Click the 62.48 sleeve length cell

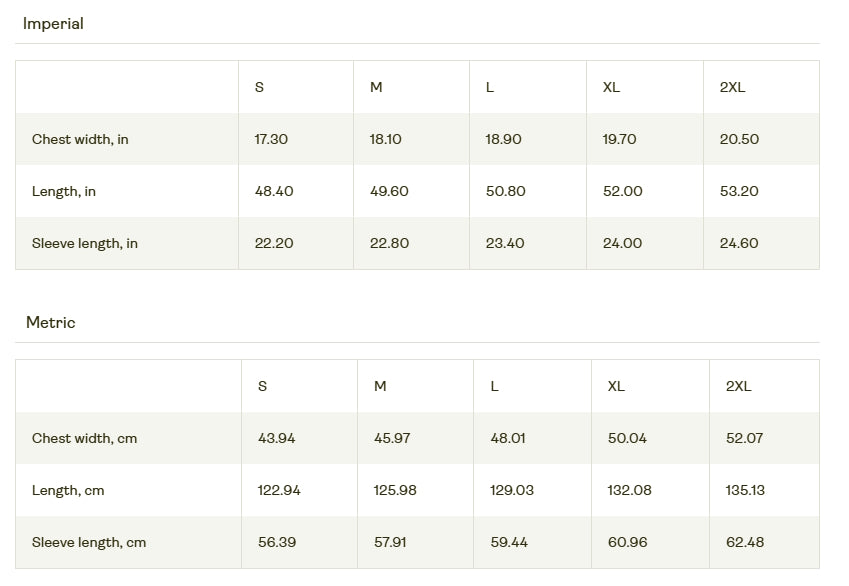(x=745, y=542)
